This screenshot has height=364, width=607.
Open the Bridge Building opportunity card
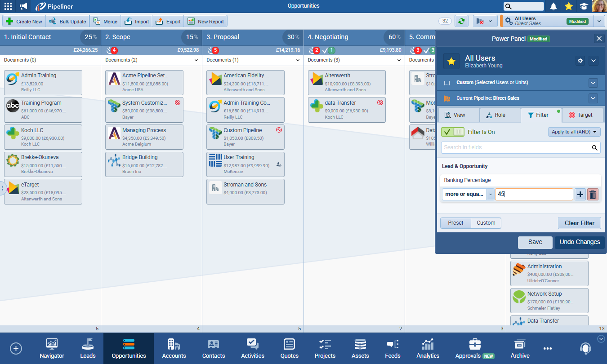[144, 164]
